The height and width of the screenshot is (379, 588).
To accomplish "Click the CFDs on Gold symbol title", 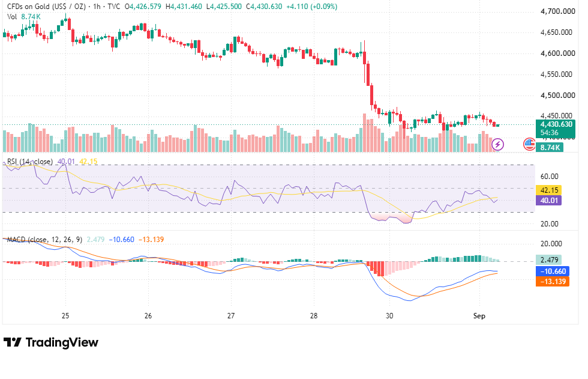I will tap(46, 7).
